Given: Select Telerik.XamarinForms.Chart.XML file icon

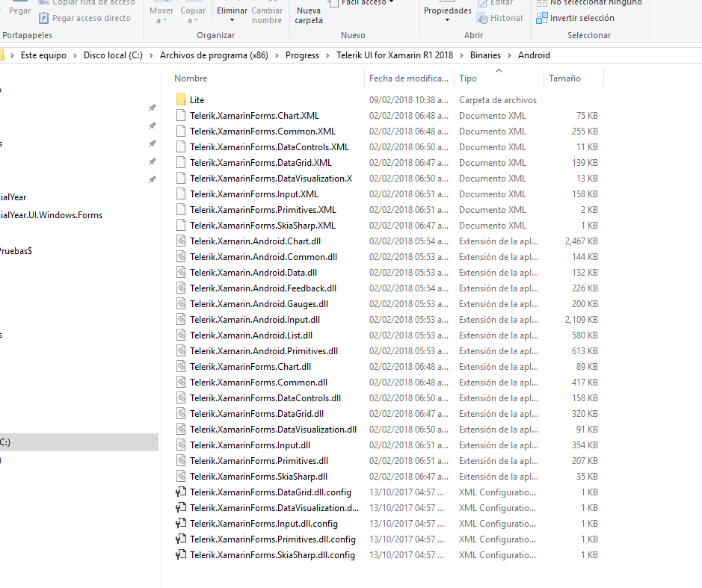Looking at the screenshot, I should click(x=181, y=116).
